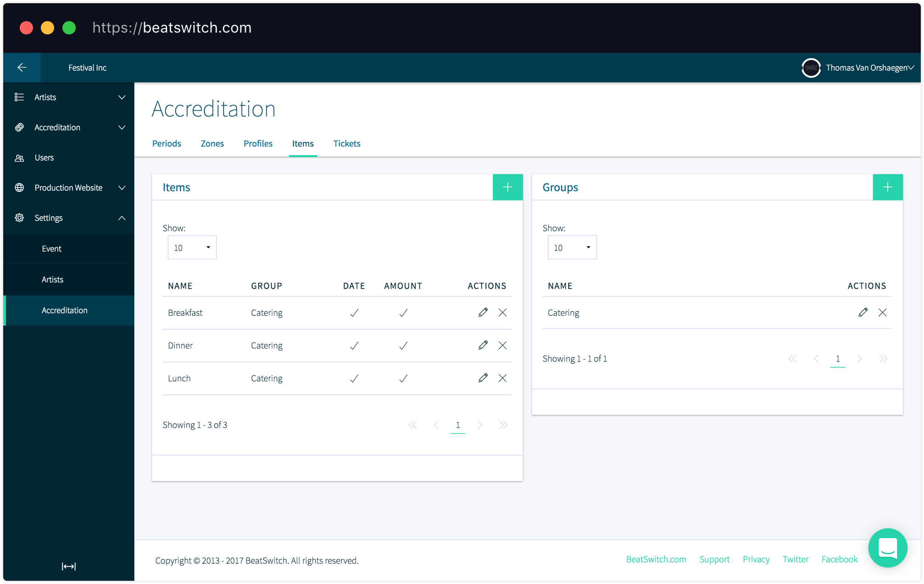Toggle the date checkmark for Breakfast

coord(355,312)
